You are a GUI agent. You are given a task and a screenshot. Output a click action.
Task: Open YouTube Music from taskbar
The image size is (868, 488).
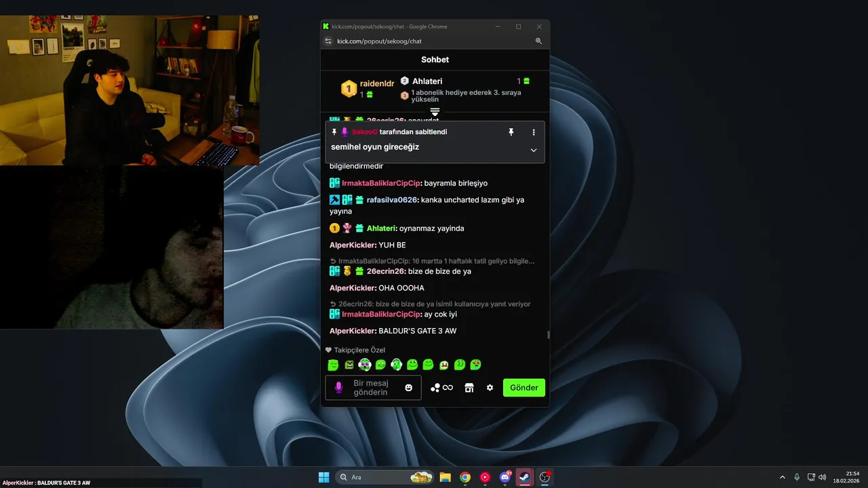point(485,477)
